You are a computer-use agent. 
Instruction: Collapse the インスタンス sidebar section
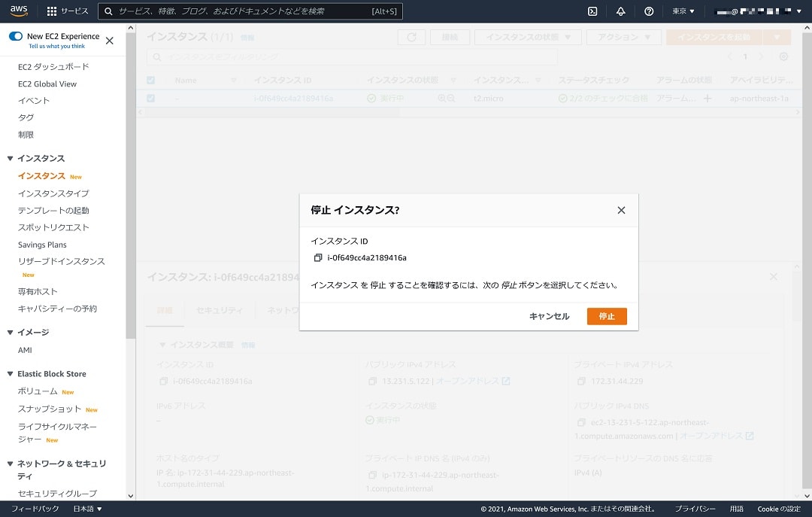(x=10, y=159)
